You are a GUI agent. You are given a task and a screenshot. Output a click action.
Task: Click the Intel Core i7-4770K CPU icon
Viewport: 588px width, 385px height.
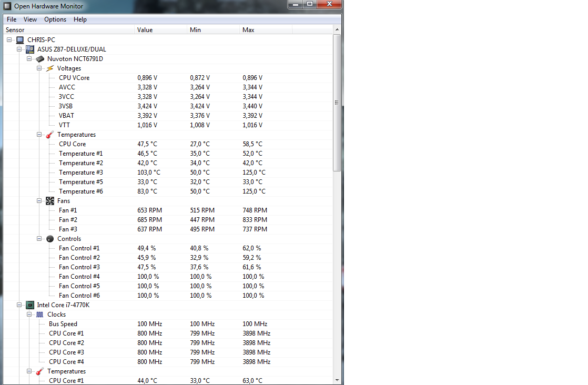(x=30, y=305)
